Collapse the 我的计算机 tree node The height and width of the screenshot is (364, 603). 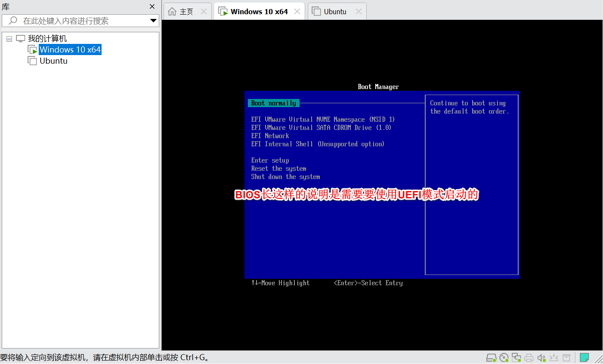[9, 39]
